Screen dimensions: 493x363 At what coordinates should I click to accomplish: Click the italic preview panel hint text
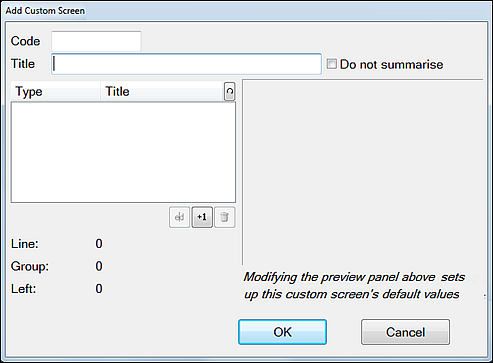pos(354,286)
